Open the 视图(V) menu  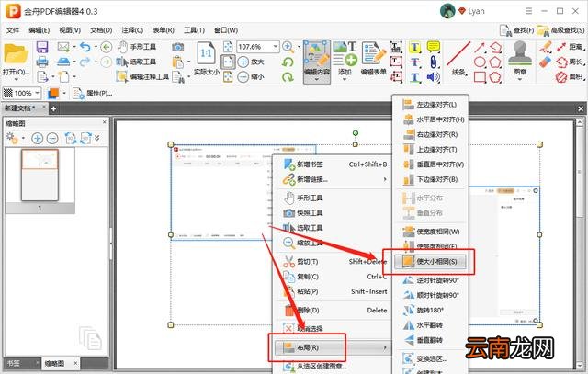(70, 30)
